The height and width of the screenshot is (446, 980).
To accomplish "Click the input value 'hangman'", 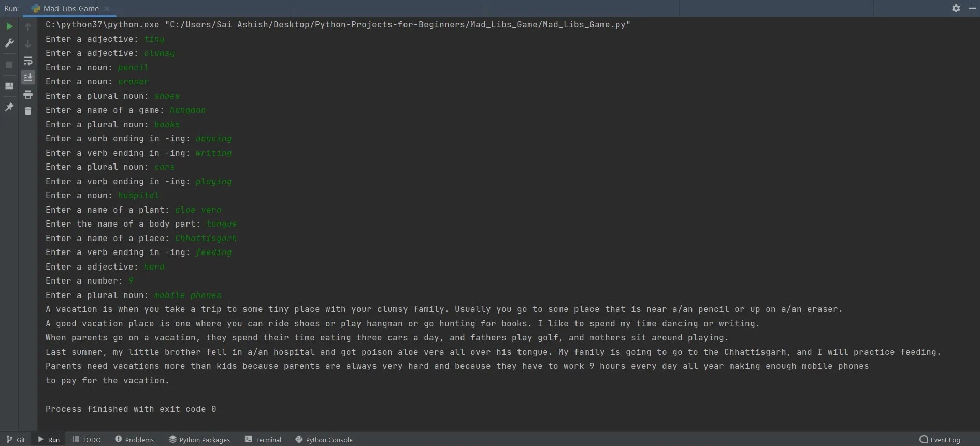I will click(188, 110).
